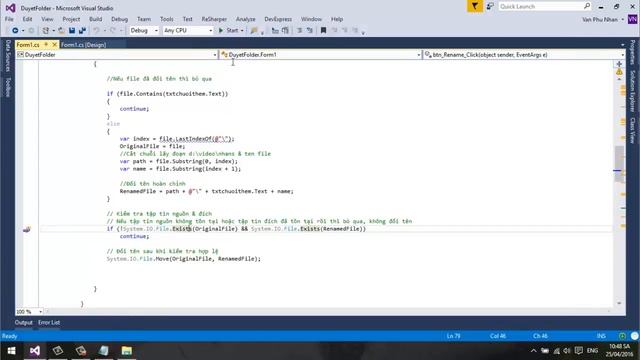The image size is (640, 360).
Task: Open the Team menu
Action: [144, 19]
